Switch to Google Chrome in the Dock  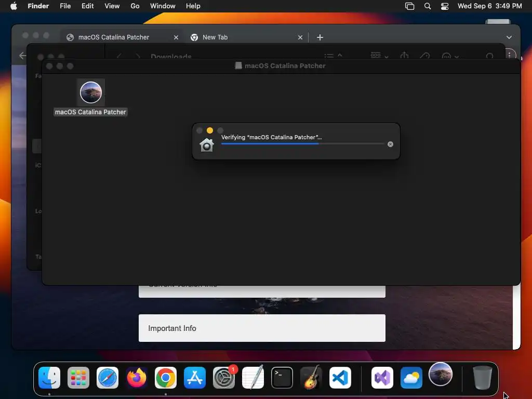tap(166, 377)
